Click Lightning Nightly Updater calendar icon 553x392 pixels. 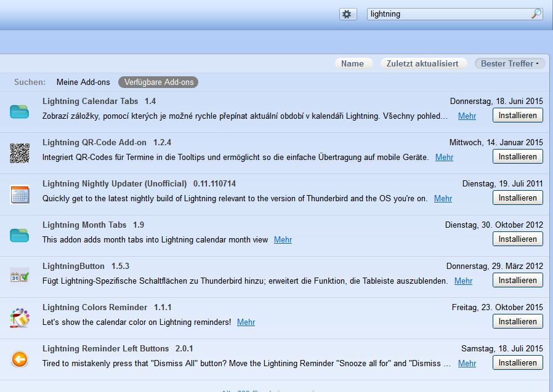(x=19, y=194)
